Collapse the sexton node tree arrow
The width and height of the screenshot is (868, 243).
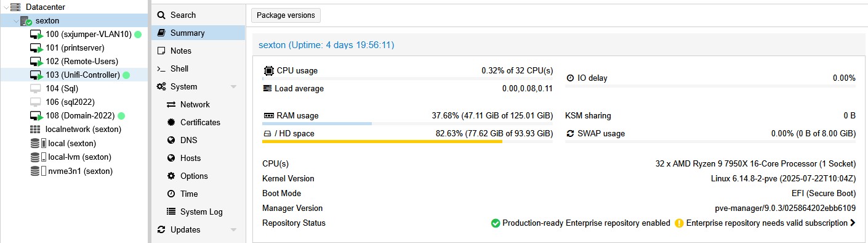[16, 21]
